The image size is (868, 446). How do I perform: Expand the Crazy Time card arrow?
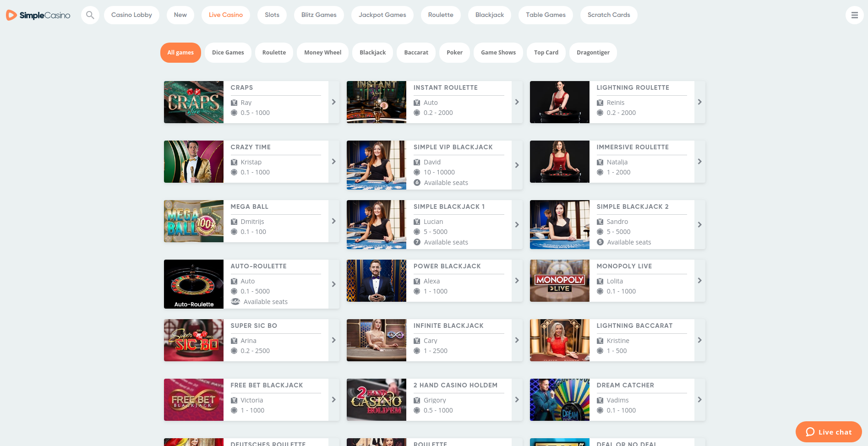[x=333, y=162]
